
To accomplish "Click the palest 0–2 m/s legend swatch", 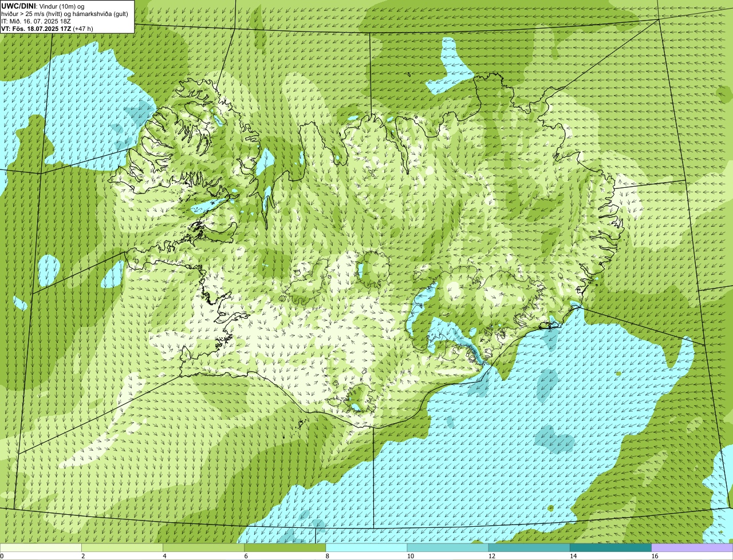I will point(41,547).
